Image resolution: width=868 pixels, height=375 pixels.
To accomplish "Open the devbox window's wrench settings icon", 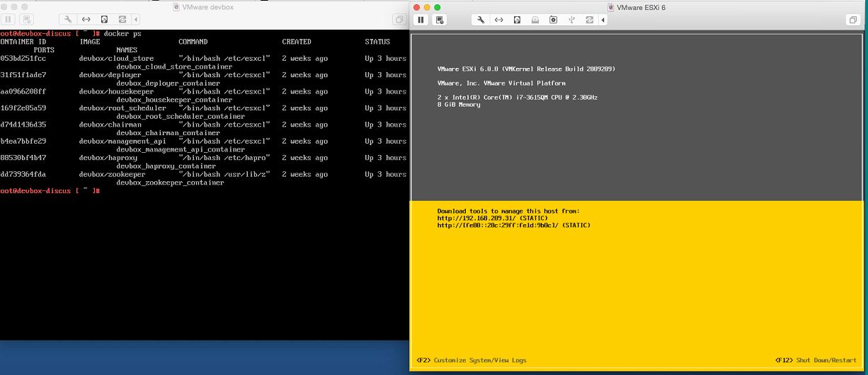I will point(68,20).
